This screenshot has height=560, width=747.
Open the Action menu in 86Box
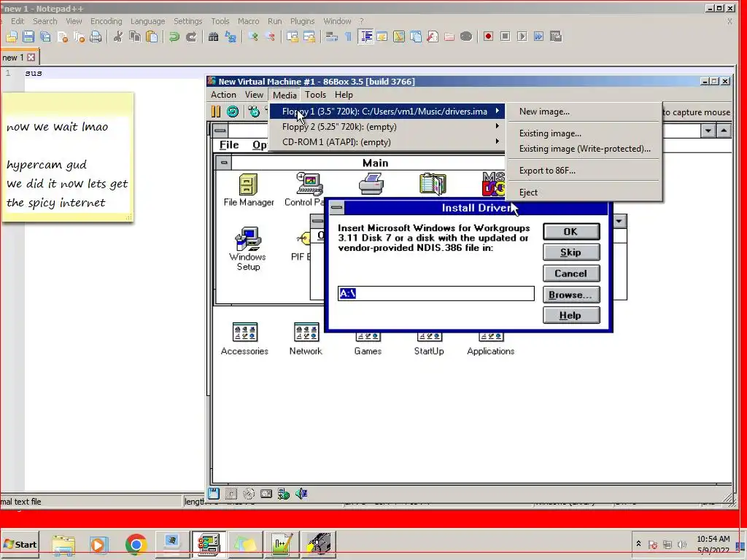pyautogui.click(x=223, y=95)
